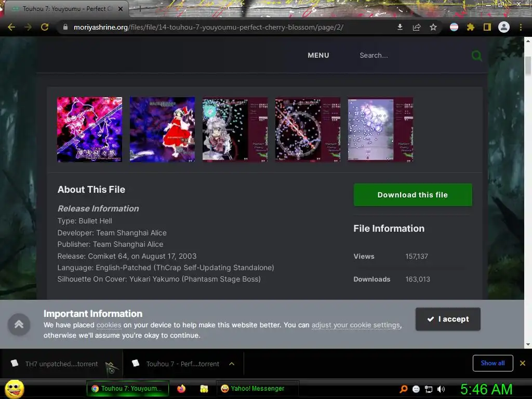Viewport: 532px width, 399px height.
Task: Click the Type: Bullet Hell line
Action: coord(85,220)
